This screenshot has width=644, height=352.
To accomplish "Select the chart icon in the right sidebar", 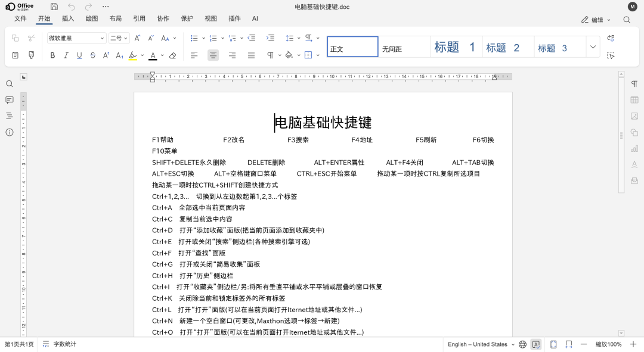I will click(x=634, y=148).
